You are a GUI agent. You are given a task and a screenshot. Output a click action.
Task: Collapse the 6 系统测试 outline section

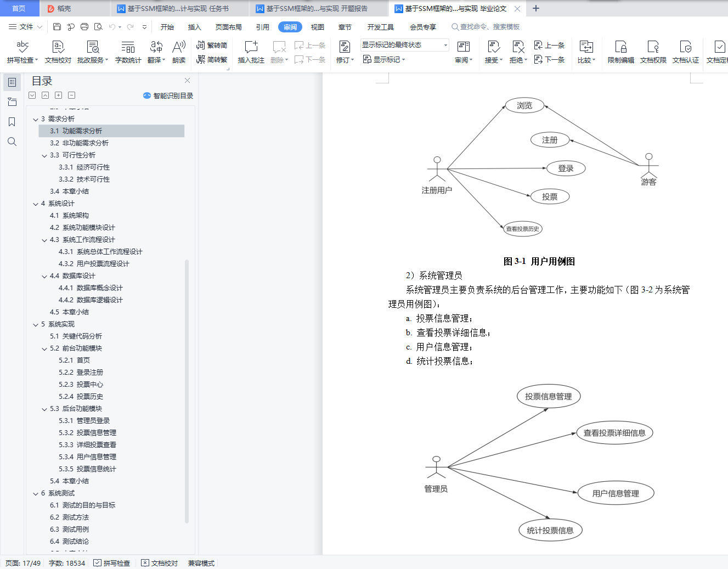point(36,493)
